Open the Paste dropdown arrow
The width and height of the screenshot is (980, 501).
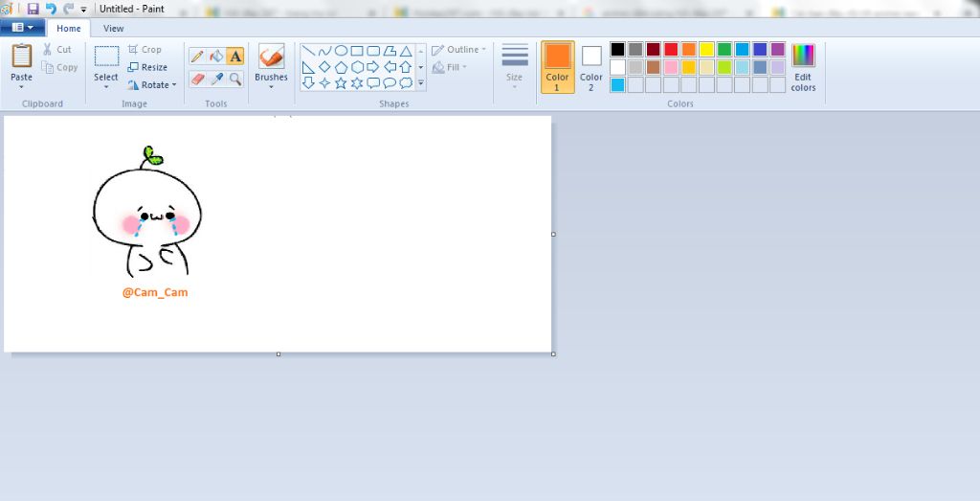pyautogui.click(x=21, y=87)
